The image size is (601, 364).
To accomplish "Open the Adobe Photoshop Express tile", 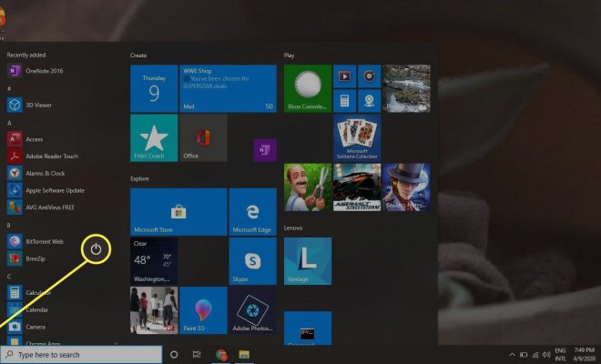I will [253, 310].
